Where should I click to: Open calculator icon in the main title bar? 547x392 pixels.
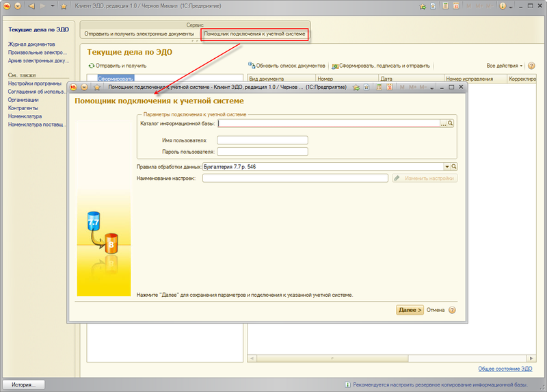point(445,6)
